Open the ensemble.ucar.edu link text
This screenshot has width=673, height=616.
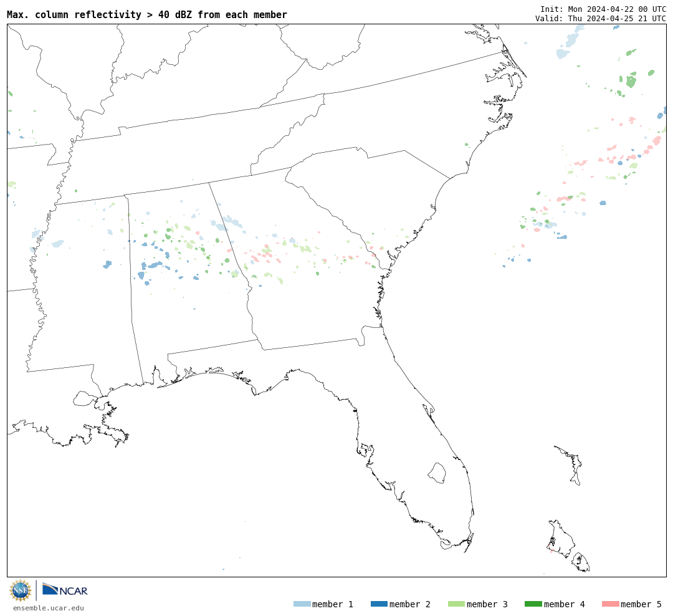(49, 608)
